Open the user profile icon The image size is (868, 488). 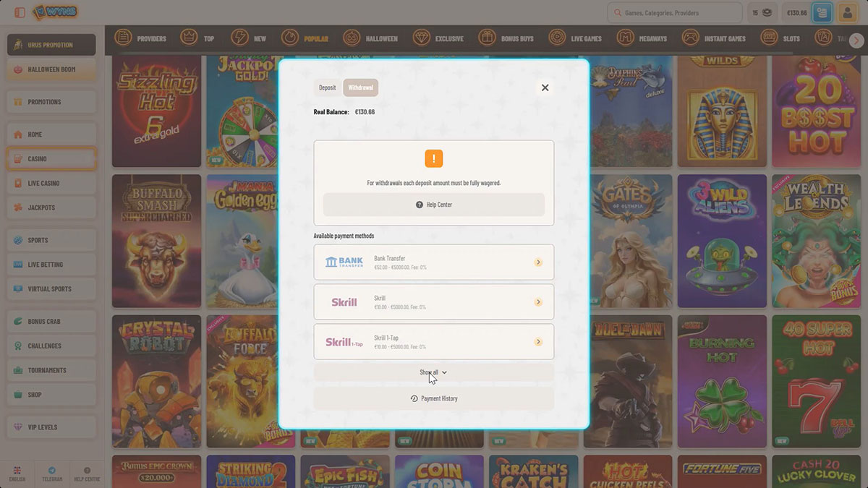847,12
